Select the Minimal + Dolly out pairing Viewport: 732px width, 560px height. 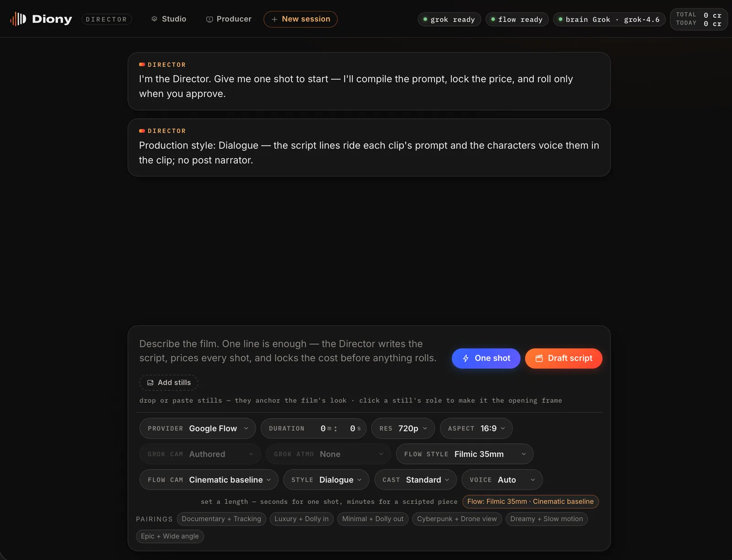tap(373, 519)
